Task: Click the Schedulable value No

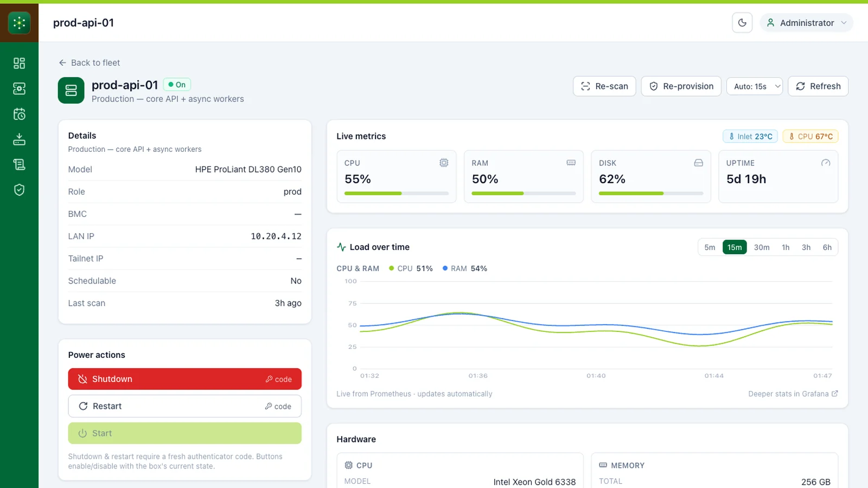Action: [296, 281]
